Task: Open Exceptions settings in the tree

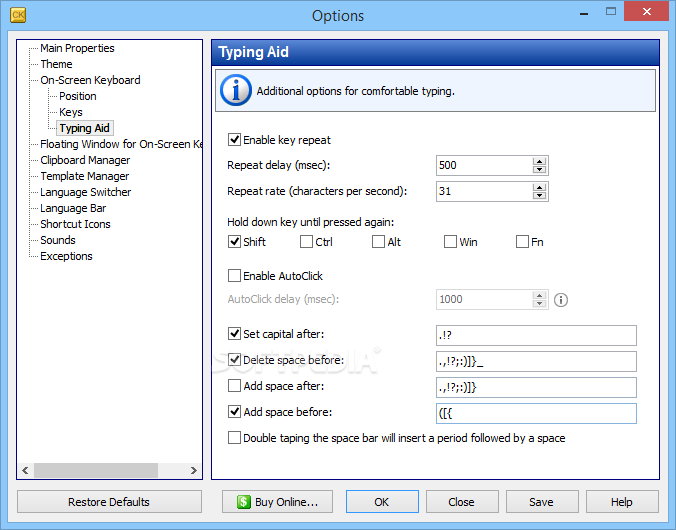Action: [66, 256]
